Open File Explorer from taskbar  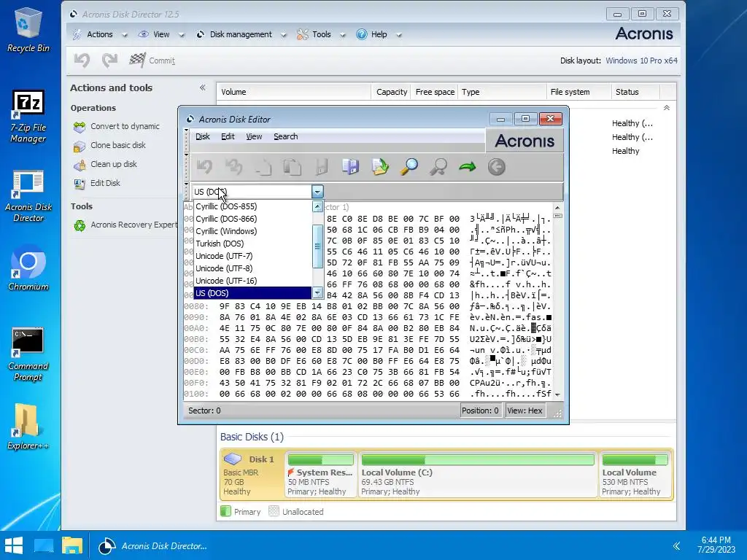(x=72, y=545)
